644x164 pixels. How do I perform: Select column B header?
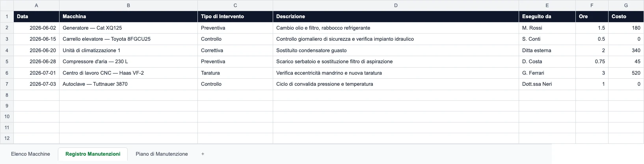point(128,6)
